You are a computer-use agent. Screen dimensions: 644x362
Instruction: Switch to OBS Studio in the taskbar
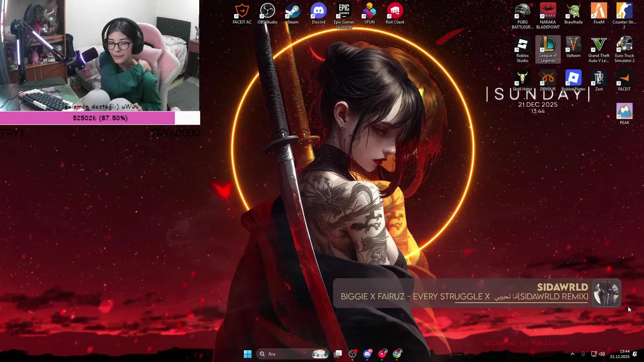353,354
